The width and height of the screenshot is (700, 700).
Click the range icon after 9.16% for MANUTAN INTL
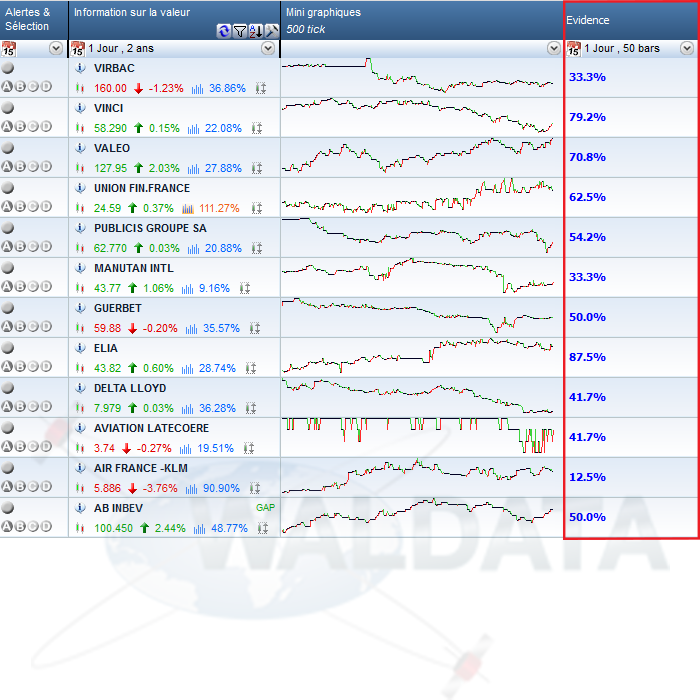tap(245, 288)
